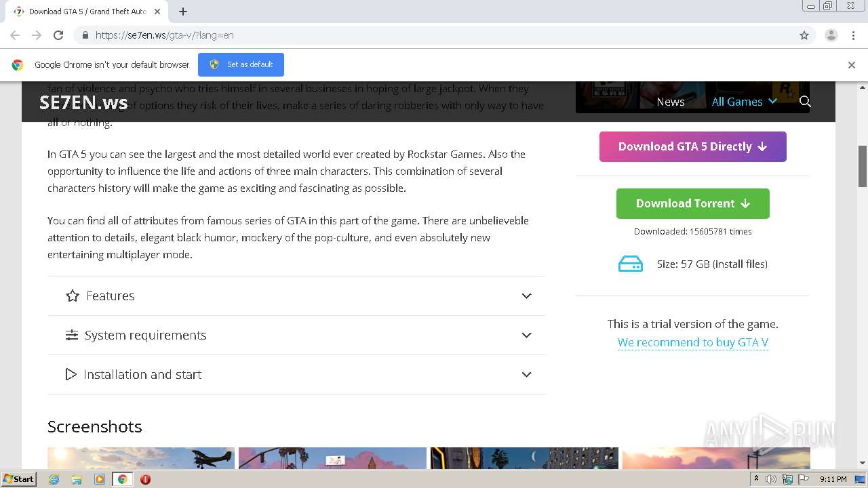
Task: Bookmark this page with star icon
Action: (804, 35)
